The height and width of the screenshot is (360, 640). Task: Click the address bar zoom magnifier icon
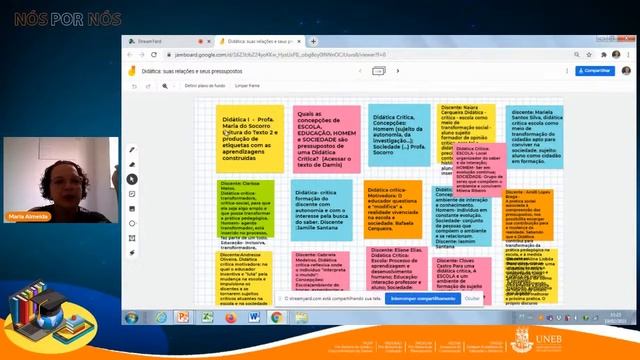click(577, 54)
